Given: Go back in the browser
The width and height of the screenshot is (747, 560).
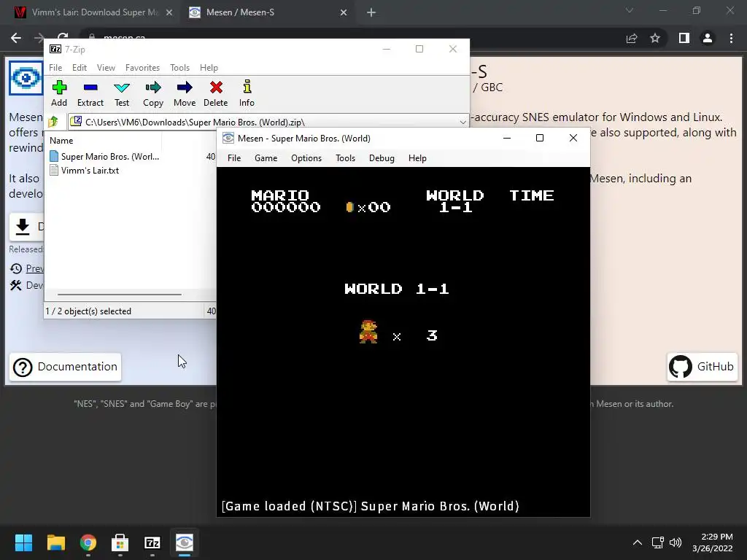Looking at the screenshot, I should (x=16, y=38).
